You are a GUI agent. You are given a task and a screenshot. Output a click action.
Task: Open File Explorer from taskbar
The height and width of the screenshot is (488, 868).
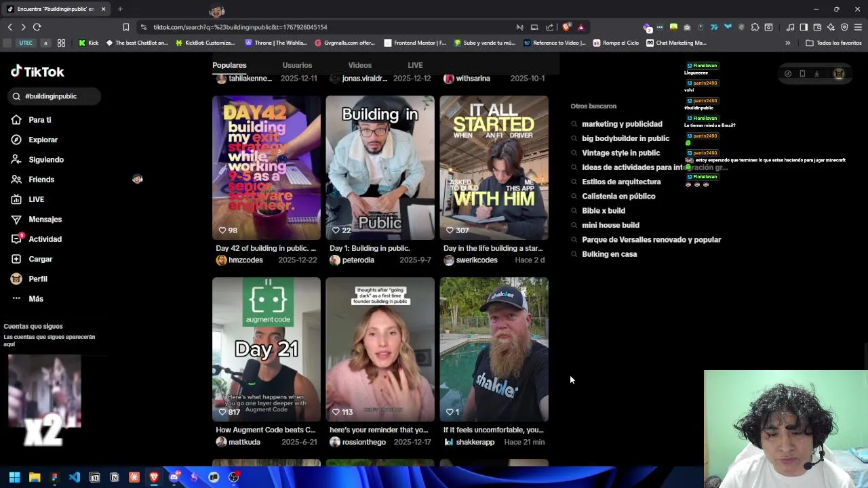click(x=35, y=477)
